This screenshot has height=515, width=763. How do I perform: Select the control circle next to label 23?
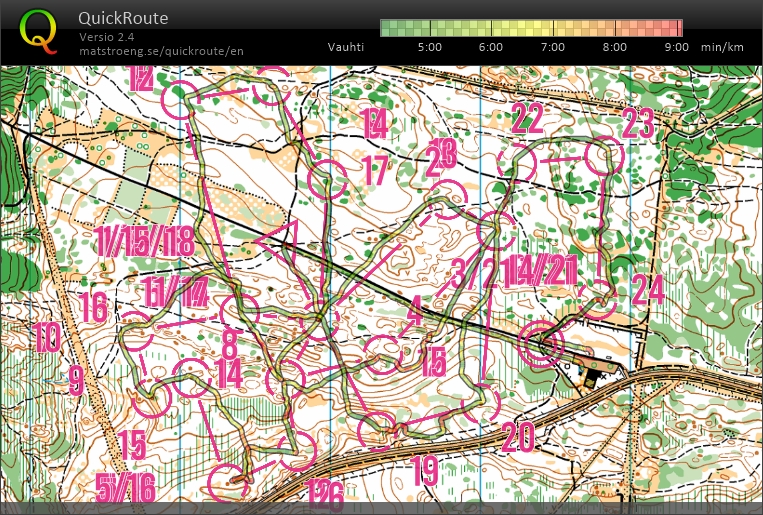(x=603, y=155)
